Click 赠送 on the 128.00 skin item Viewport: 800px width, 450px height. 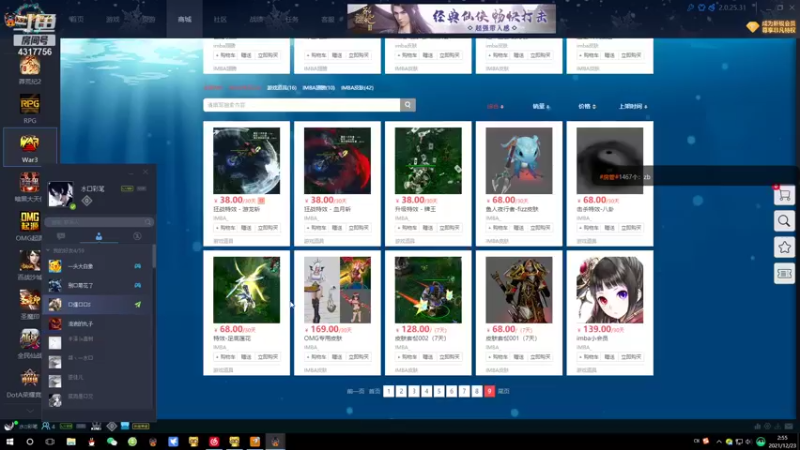(x=428, y=357)
